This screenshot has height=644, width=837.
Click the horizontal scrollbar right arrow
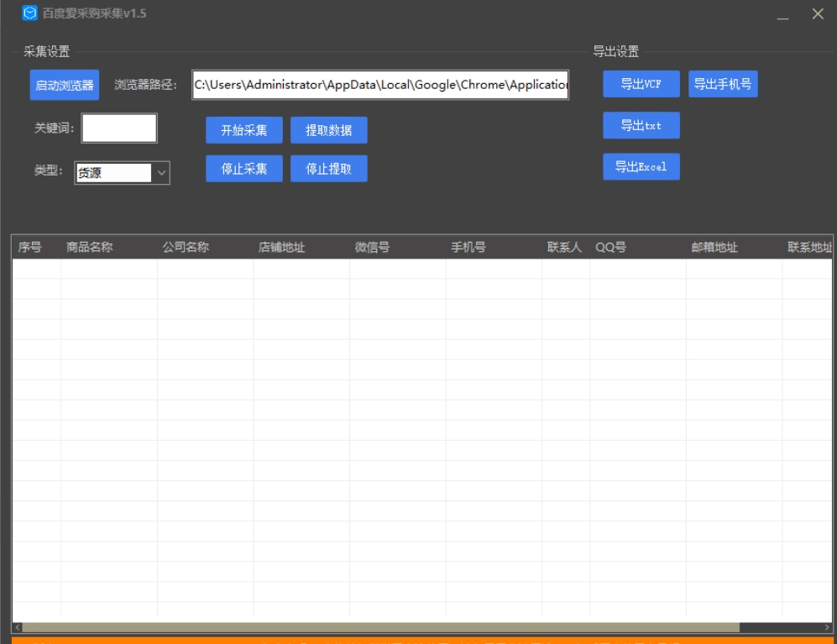pos(827,627)
